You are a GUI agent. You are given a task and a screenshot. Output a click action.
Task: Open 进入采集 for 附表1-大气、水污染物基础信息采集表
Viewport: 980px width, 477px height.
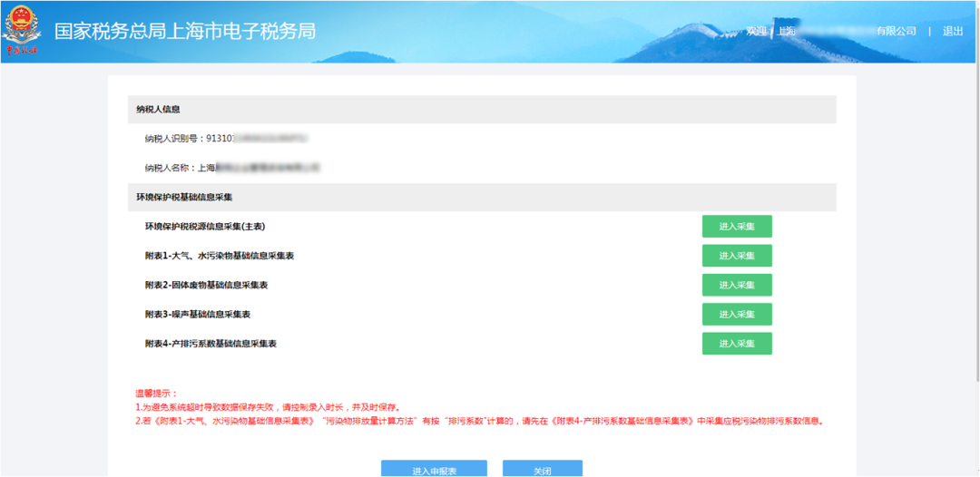(x=737, y=256)
